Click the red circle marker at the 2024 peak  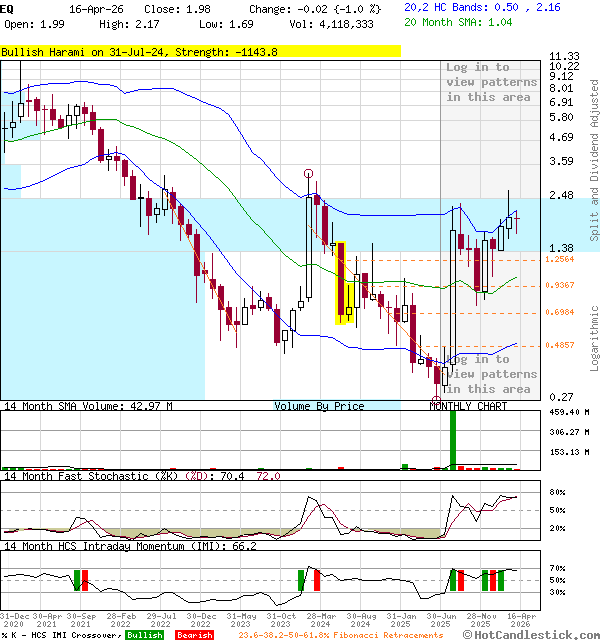[309, 174]
